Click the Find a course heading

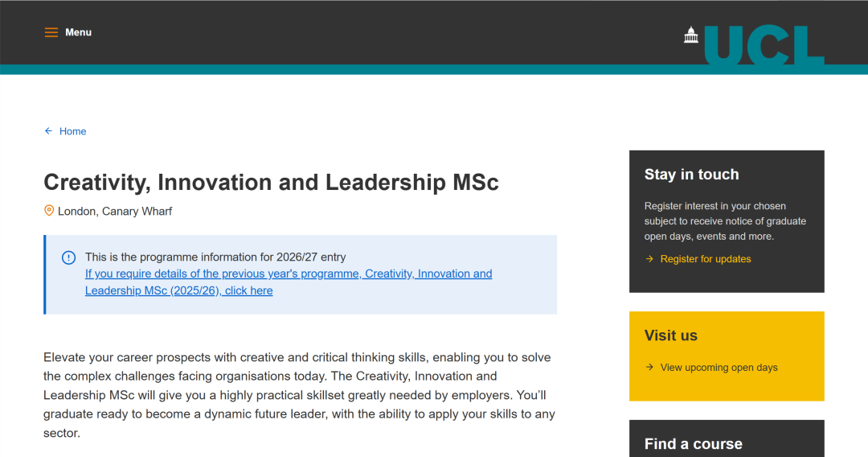coord(693,443)
